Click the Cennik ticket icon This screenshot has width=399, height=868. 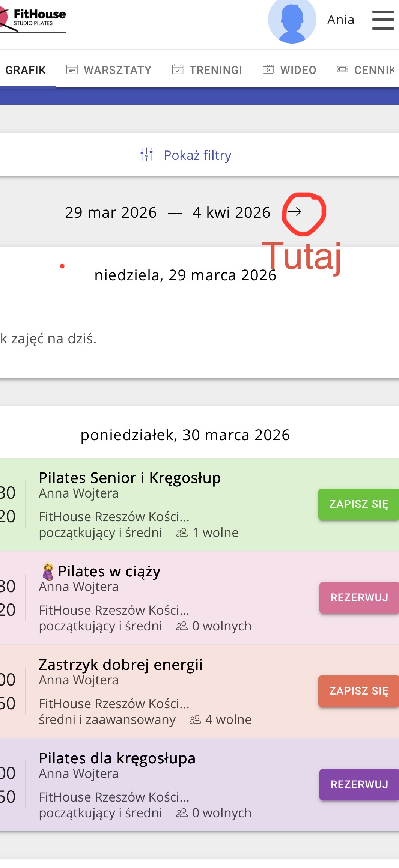[342, 69]
